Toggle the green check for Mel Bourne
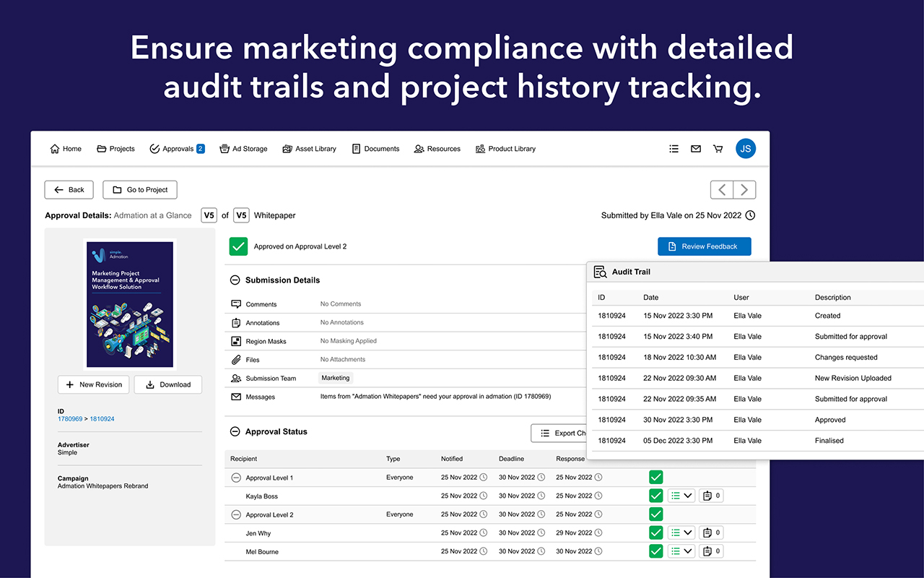 [x=656, y=551]
